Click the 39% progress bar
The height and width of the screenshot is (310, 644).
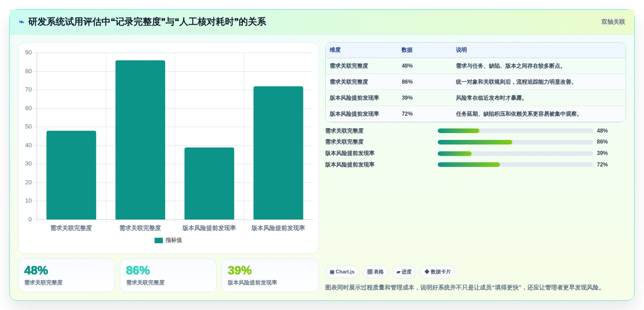[x=515, y=154]
